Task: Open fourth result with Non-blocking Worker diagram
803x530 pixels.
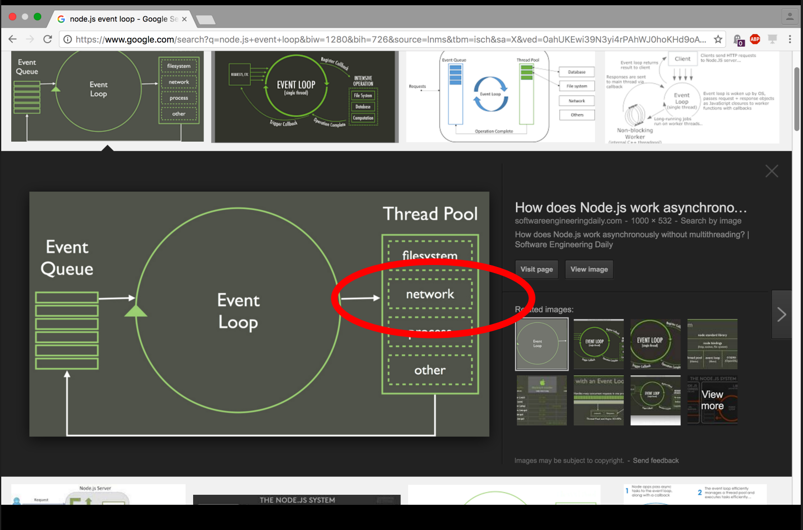Action: pos(692,96)
